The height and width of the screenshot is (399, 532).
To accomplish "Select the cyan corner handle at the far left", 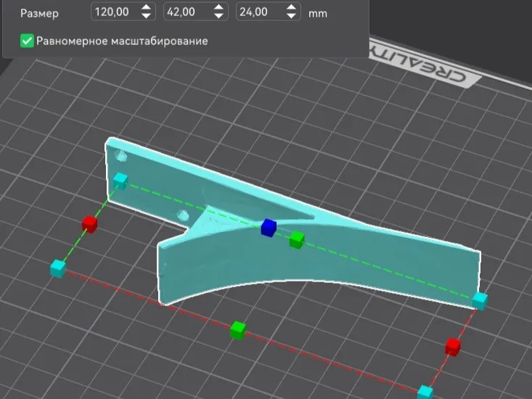I will click(58, 268).
